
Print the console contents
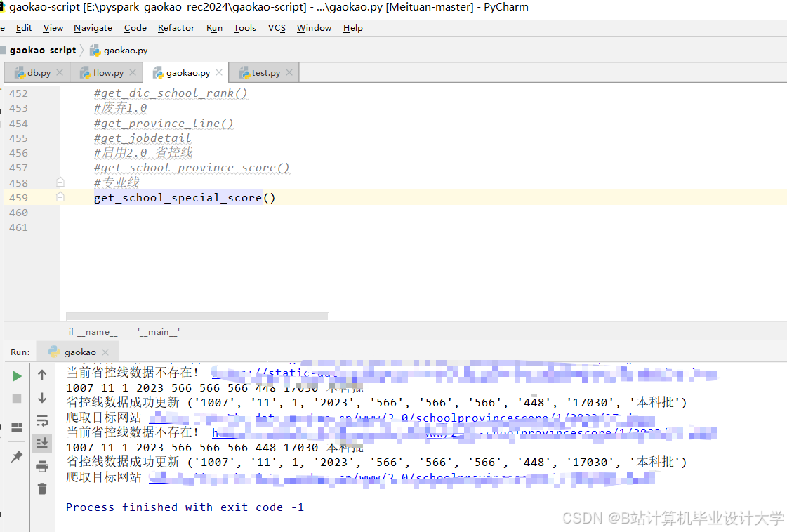(41, 466)
